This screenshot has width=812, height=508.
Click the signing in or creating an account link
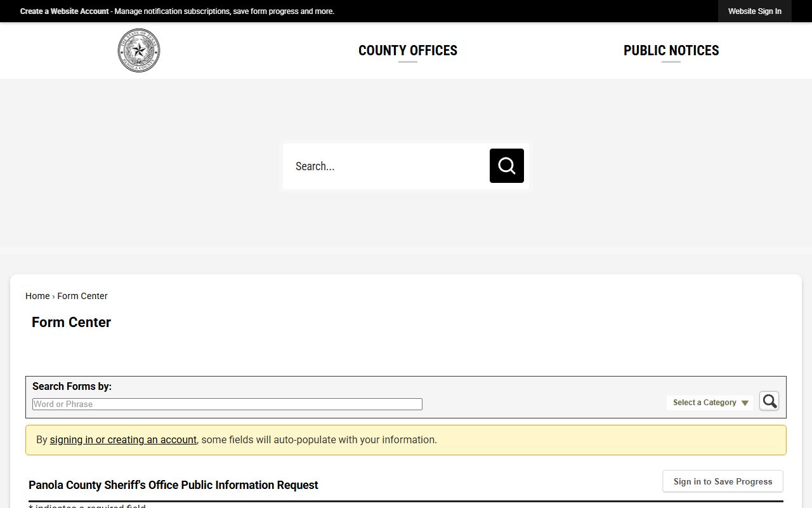tap(123, 439)
